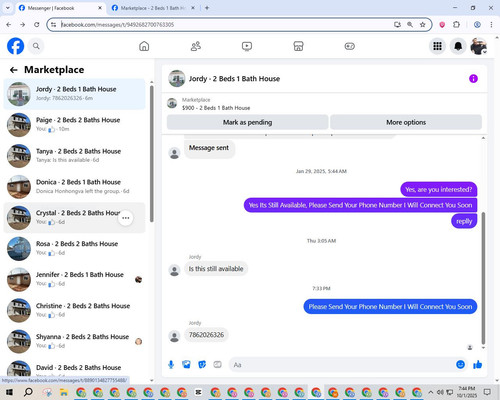Open Paige - 2 Beds 2 Baths House chat
The height and width of the screenshot is (400, 500).
pos(74,125)
